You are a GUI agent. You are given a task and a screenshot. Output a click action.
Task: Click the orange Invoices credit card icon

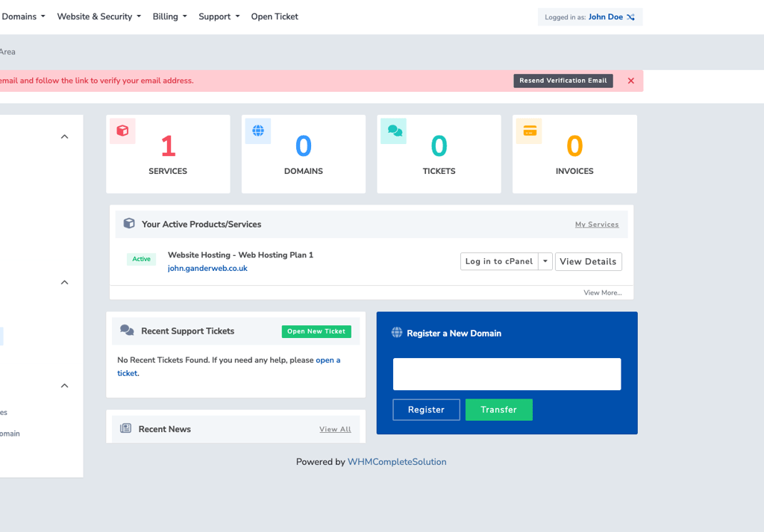[x=530, y=131]
